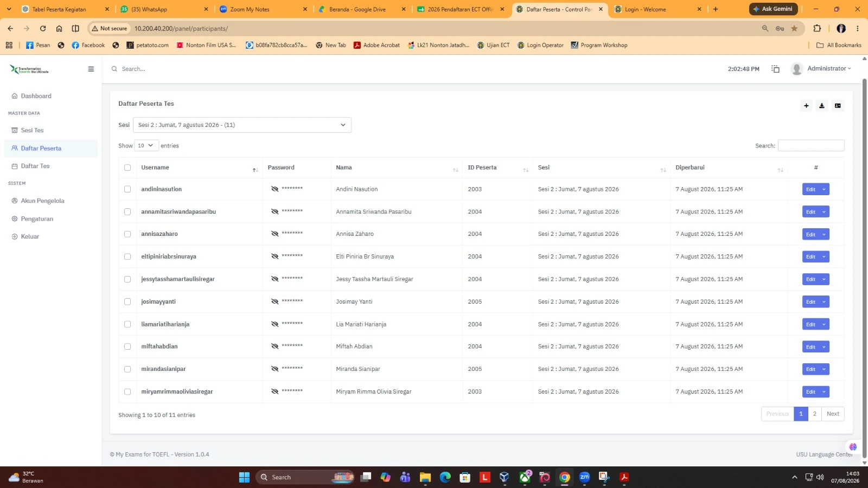Click Edit for Annamita Sriwanda Pasaribu

pyautogui.click(x=810, y=212)
